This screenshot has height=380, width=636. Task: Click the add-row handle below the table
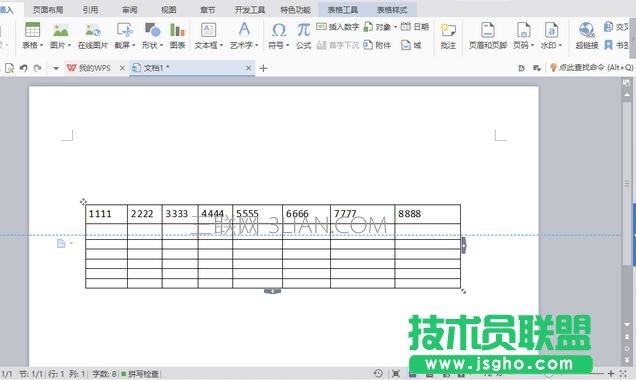272,291
